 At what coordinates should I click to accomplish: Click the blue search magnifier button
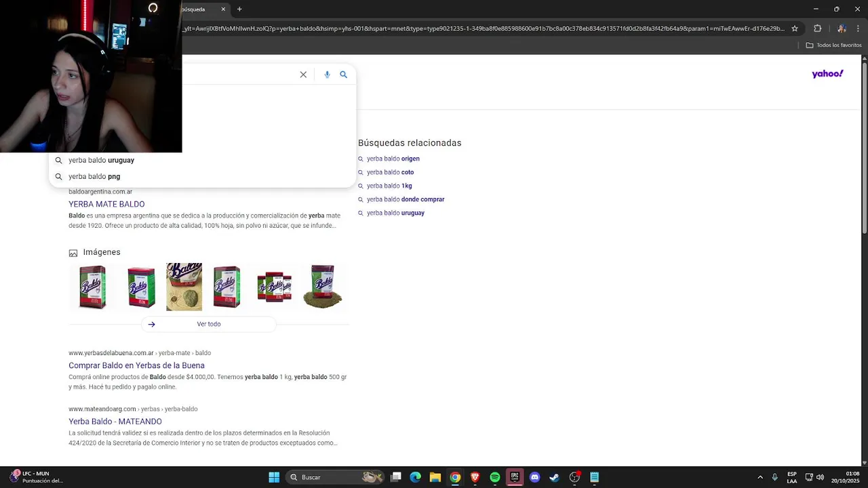pos(343,75)
